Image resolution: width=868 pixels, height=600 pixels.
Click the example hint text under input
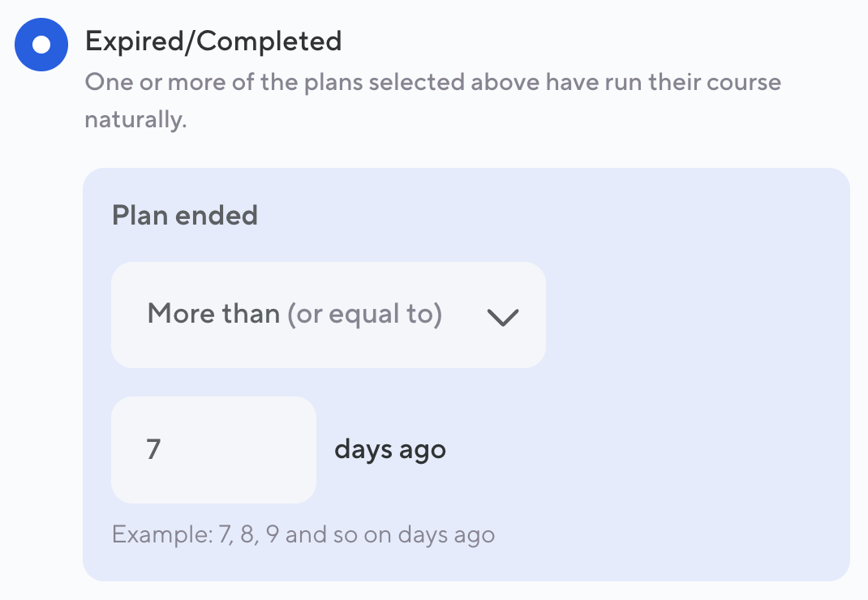[x=303, y=535]
